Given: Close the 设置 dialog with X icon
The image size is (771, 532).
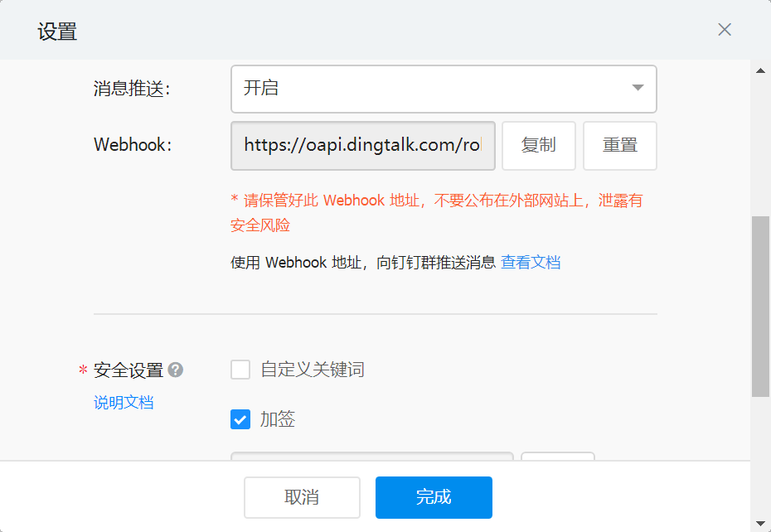Looking at the screenshot, I should pos(725,31).
